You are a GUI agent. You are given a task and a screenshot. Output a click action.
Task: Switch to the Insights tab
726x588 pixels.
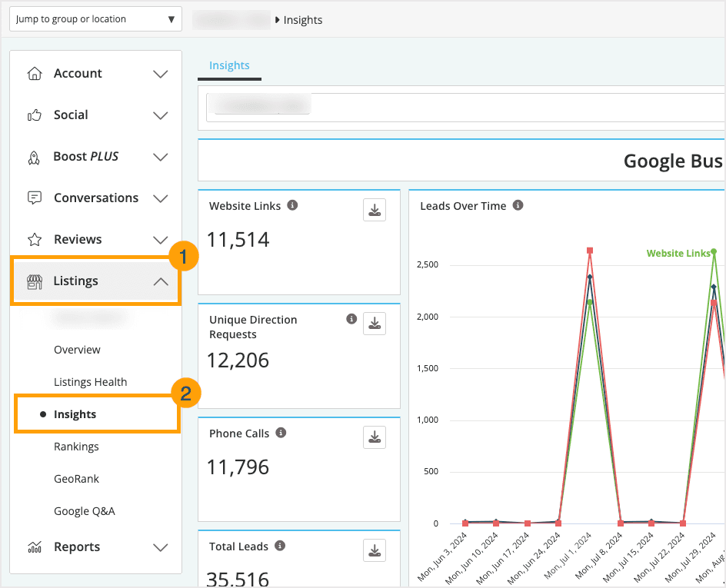coord(228,67)
